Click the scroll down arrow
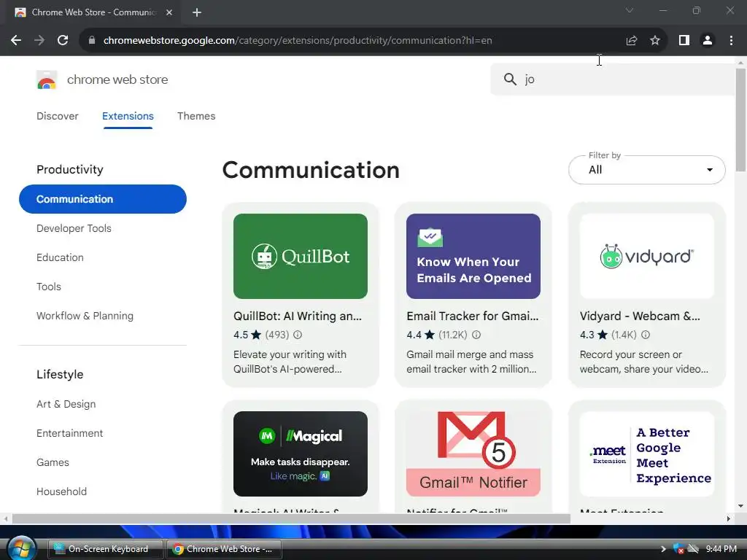The image size is (747, 560). click(740, 506)
